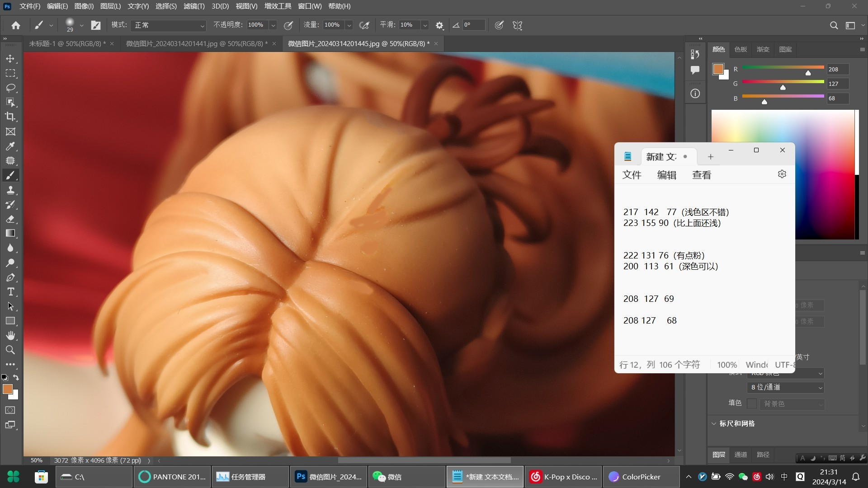
Task: Toggle Quick Mask mode
Action: (10, 410)
